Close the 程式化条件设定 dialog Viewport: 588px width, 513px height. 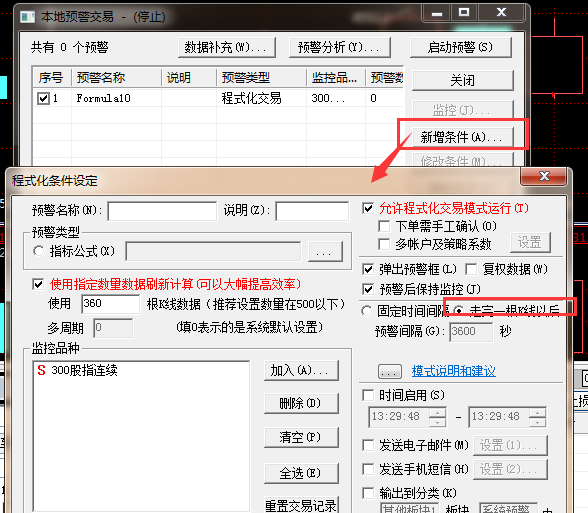543,176
